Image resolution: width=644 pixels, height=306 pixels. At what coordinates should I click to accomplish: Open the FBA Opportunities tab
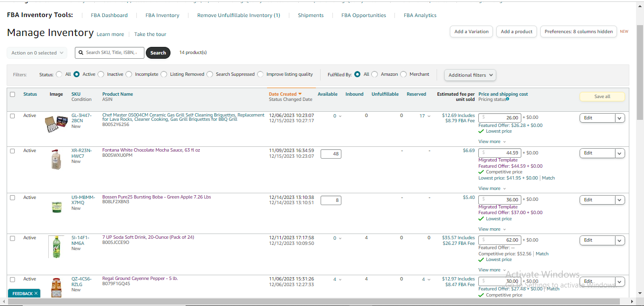point(364,15)
